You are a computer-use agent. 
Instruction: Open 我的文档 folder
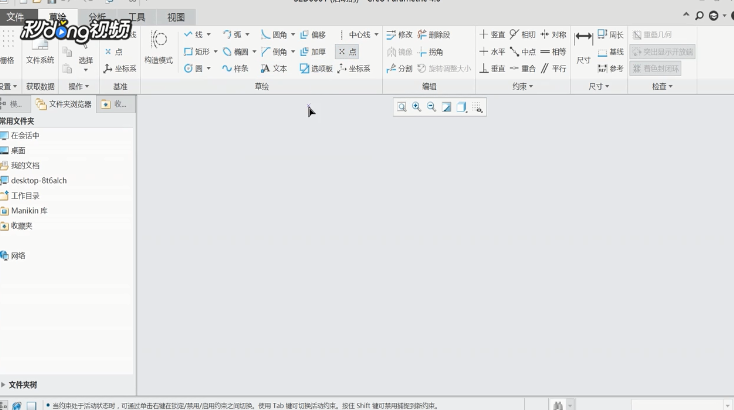point(20,165)
